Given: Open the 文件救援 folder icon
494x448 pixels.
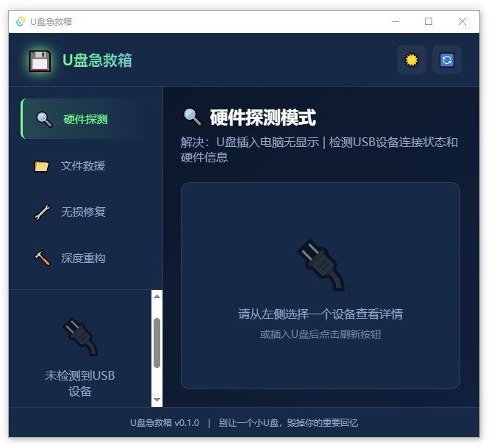Looking at the screenshot, I should [x=42, y=166].
